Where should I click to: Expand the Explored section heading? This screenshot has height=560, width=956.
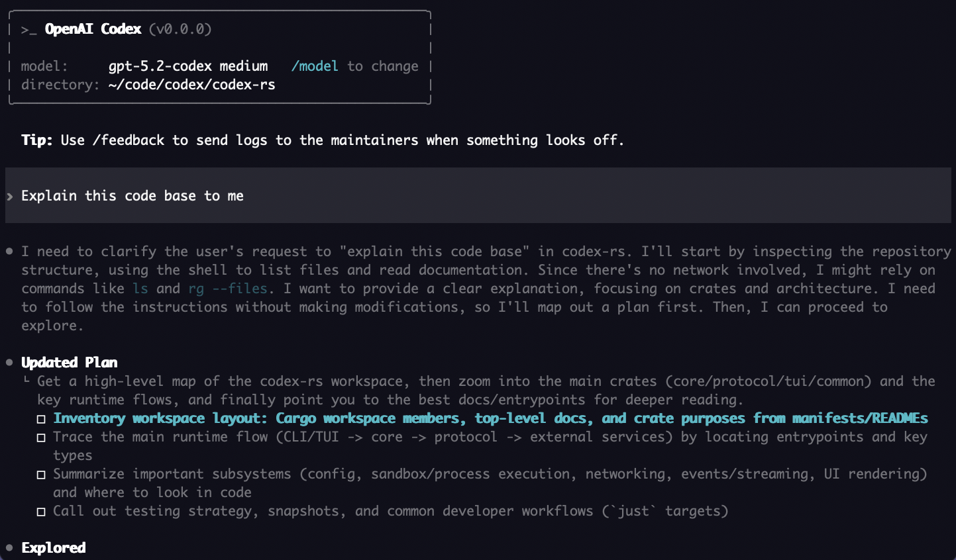[x=54, y=548]
